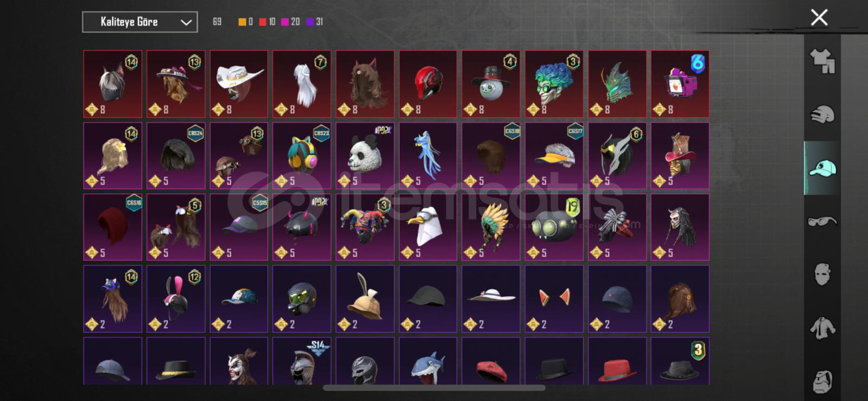Select the panda head item
This screenshot has width=868, height=401.
coord(365,156)
